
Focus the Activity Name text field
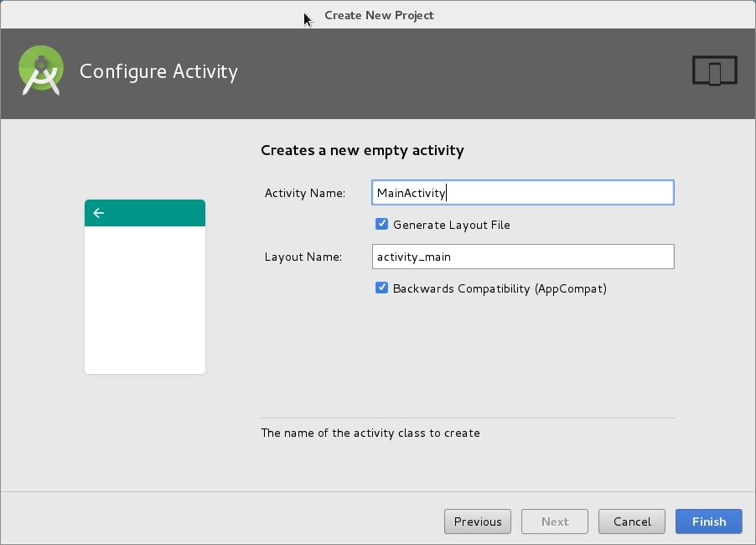[522, 193]
